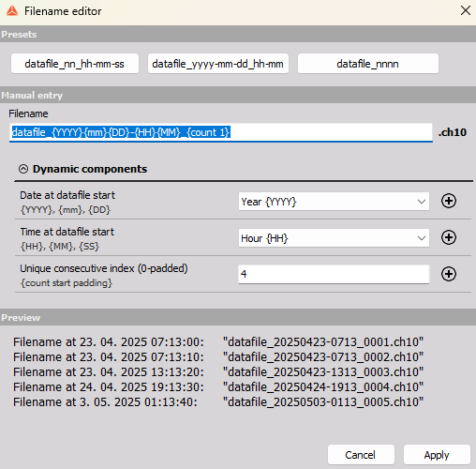Apply the datafile_nn_hh-mm-ss preset
This screenshot has width=476, height=469.
coord(75,64)
